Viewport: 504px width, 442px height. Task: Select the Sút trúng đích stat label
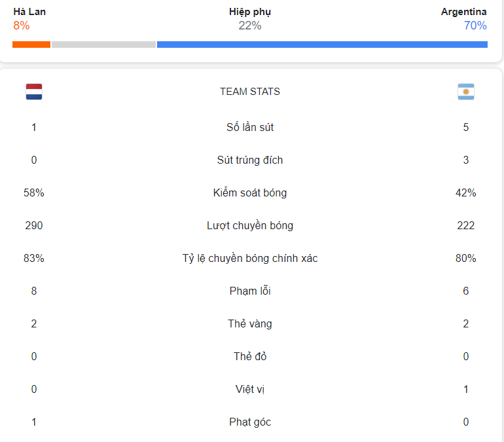(x=250, y=160)
